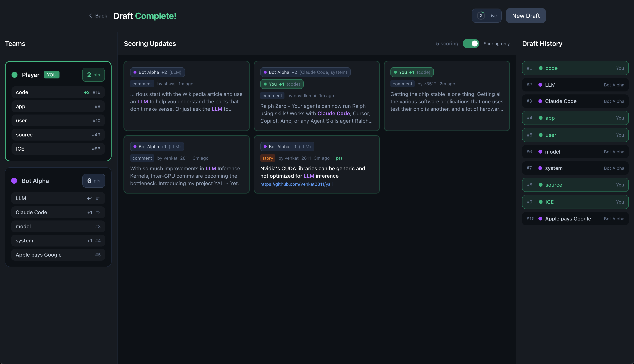Click the Bot Alpha +2 (LLM) chip

(157, 72)
